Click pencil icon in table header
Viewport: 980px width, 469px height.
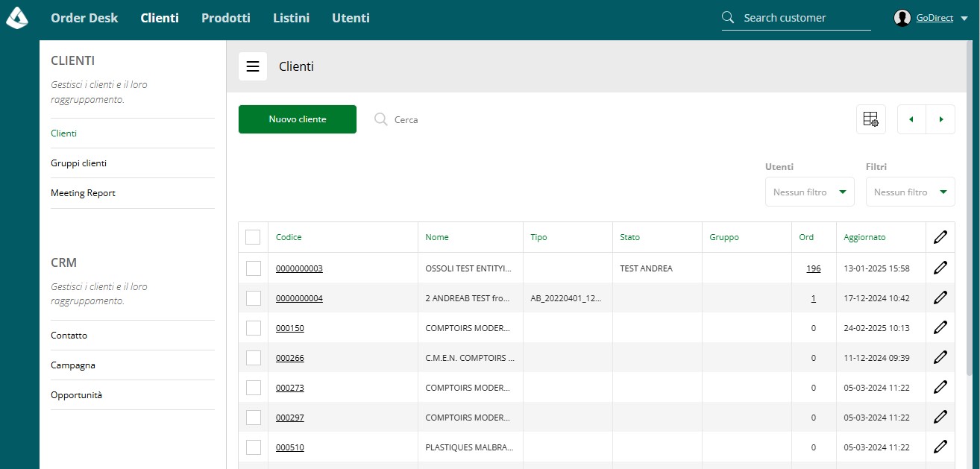[940, 237]
